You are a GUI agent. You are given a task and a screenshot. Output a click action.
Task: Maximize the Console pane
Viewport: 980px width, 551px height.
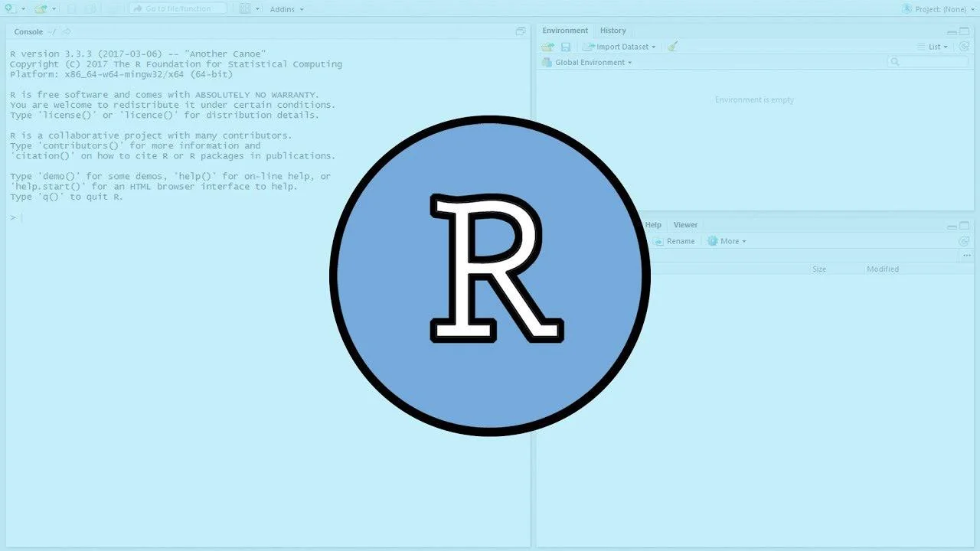point(521,31)
